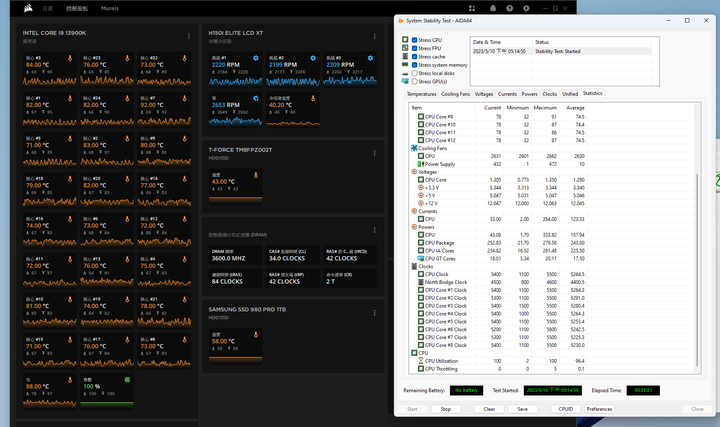Click thermometer icon on the 88.00 °C package card
Screen dimensions: 720x427
70,380
